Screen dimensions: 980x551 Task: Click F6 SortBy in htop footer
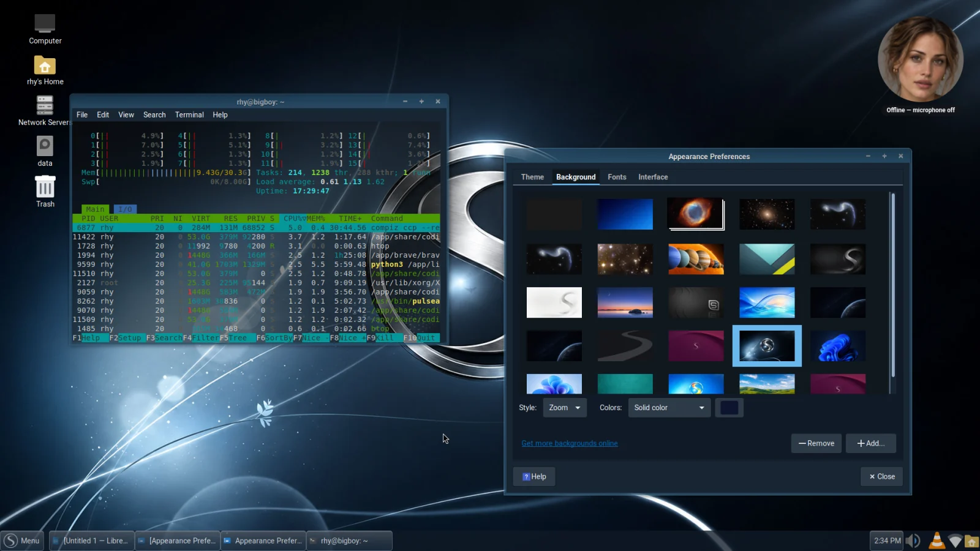tap(274, 338)
